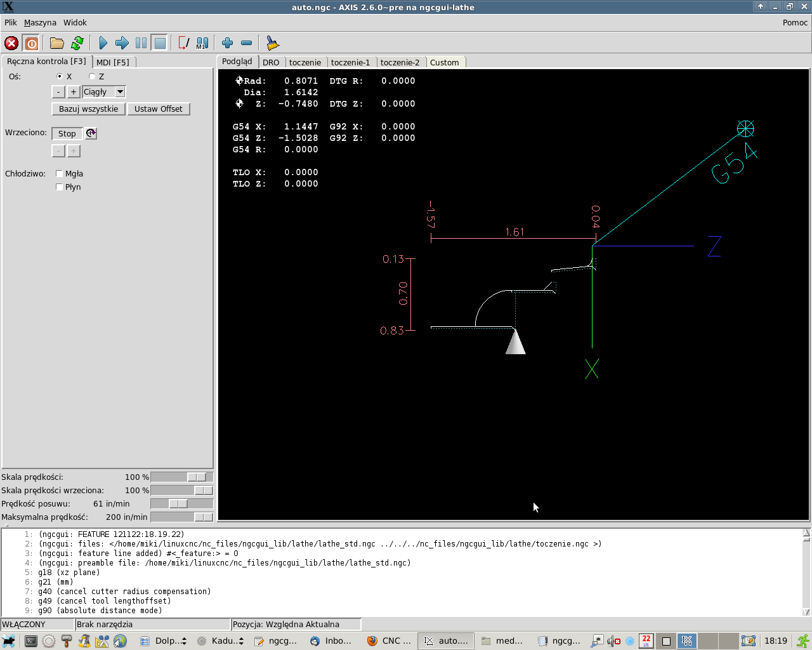Select line g40 cancel cutter radius compensation
The width and height of the screenshot is (812, 650).
tap(124, 592)
